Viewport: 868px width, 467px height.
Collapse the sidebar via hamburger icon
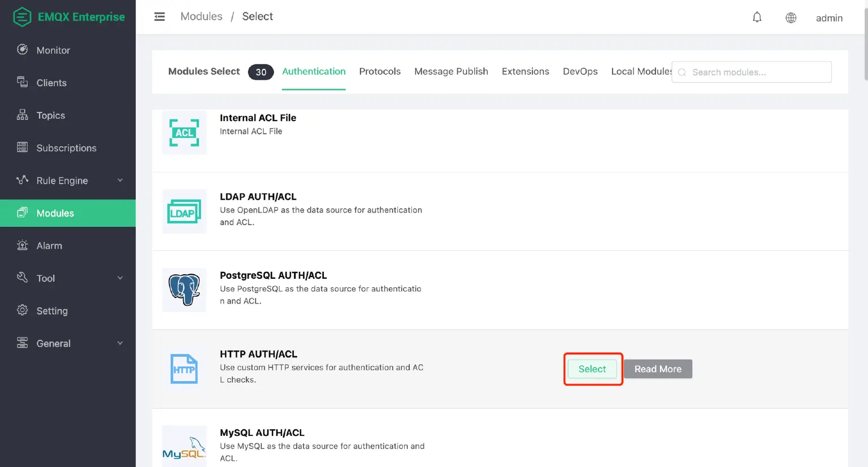[x=159, y=16]
